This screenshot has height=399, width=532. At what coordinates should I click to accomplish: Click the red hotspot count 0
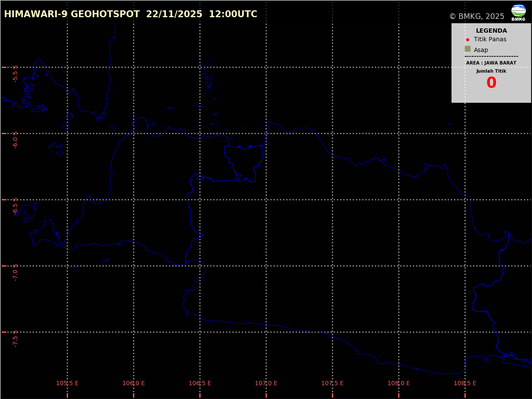[x=491, y=83]
